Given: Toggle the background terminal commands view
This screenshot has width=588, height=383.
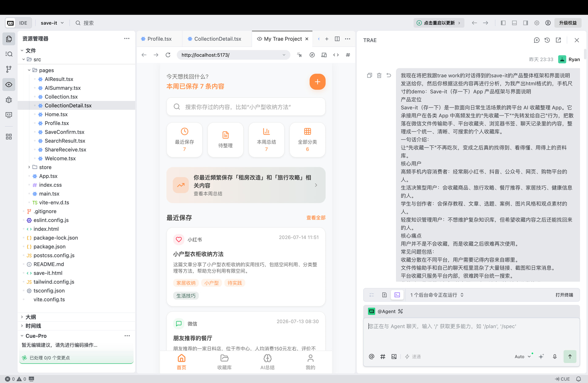Looking at the screenshot, I should [x=397, y=295].
